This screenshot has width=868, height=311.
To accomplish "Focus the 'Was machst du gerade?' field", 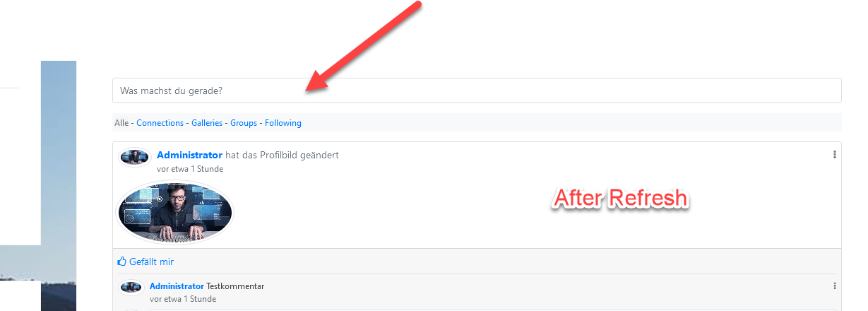I will [x=477, y=90].
